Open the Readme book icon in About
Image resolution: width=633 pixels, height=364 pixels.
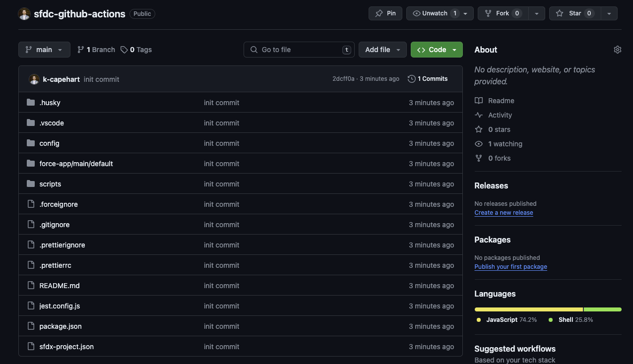478,100
